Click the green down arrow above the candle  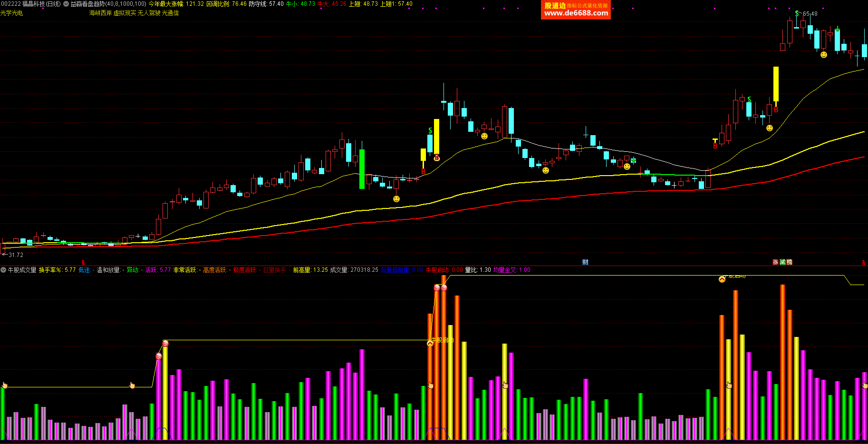(837, 30)
